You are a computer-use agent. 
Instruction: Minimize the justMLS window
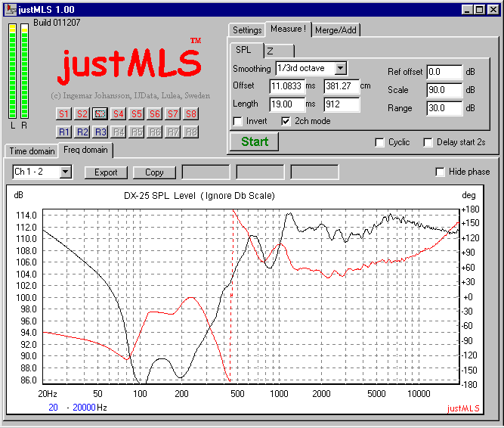pyautogui.click(x=467, y=10)
